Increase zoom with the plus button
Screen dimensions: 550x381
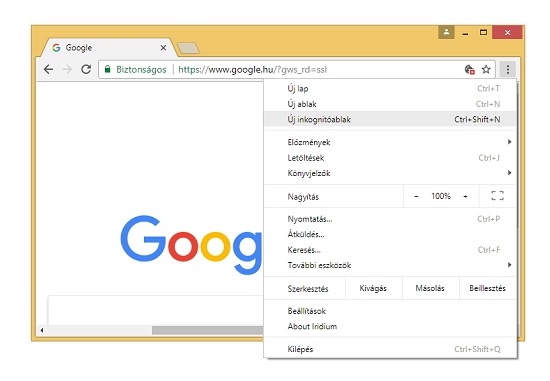[465, 196]
